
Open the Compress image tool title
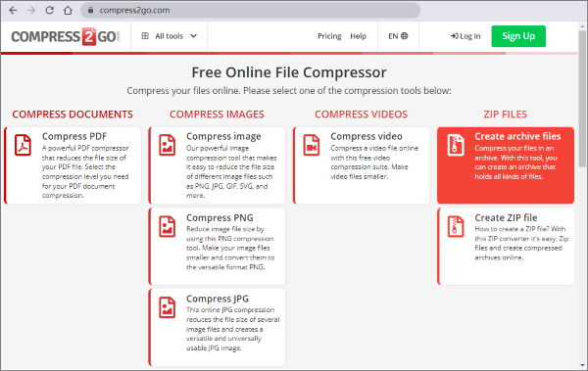coord(223,136)
